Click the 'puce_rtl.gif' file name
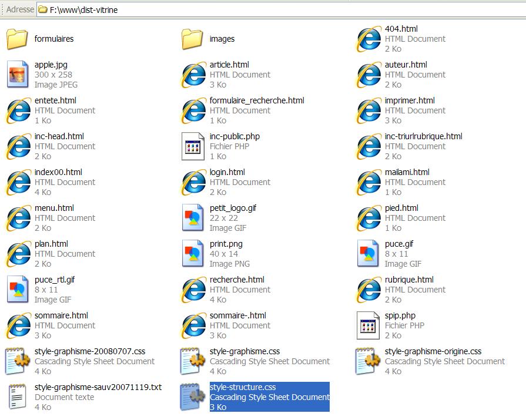 pos(55,280)
